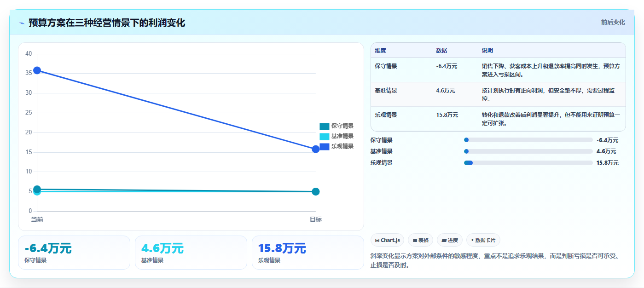Open the -6.4万元 保守情景 data card
The width and height of the screenshot is (644, 288).
[x=74, y=253]
